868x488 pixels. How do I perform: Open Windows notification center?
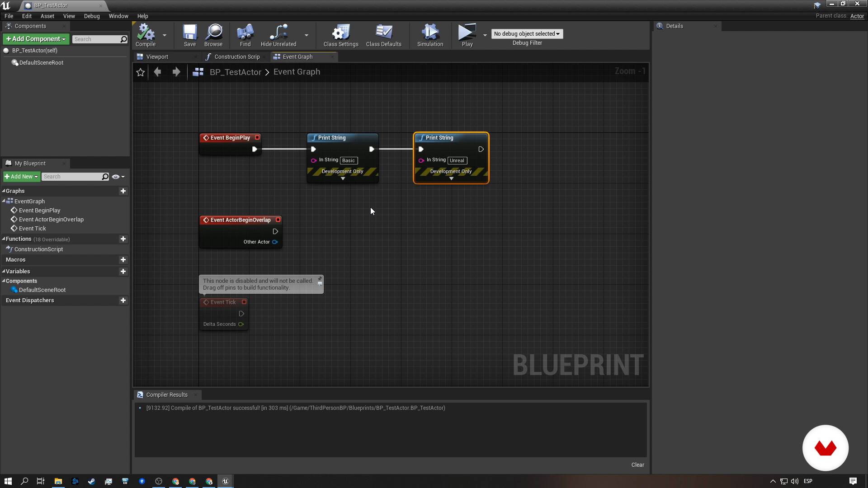(853, 481)
